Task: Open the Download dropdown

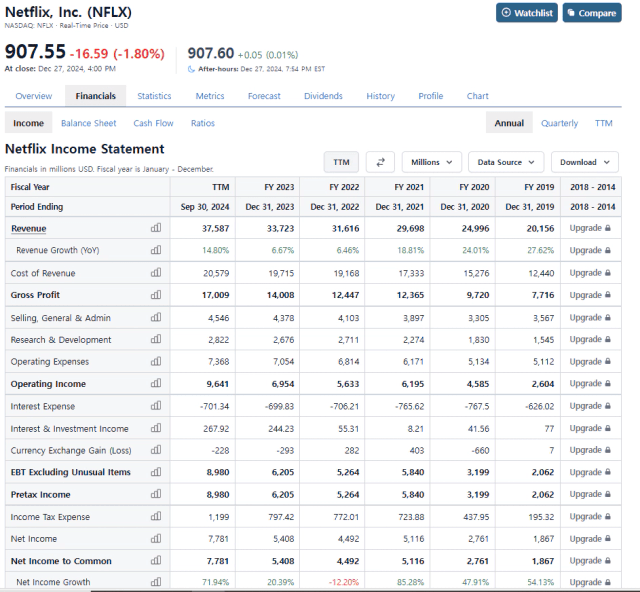Action: point(584,162)
